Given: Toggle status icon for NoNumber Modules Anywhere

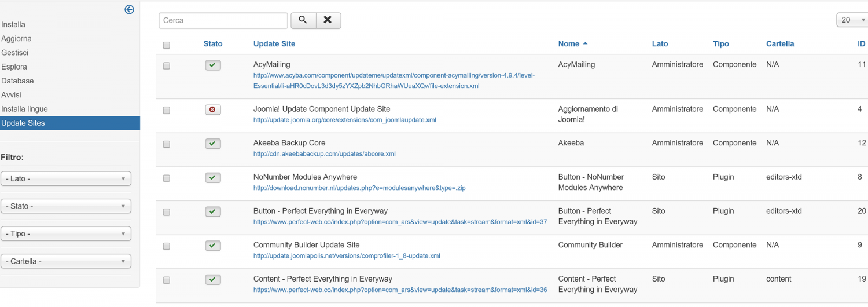Looking at the screenshot, I should (213, 178).
